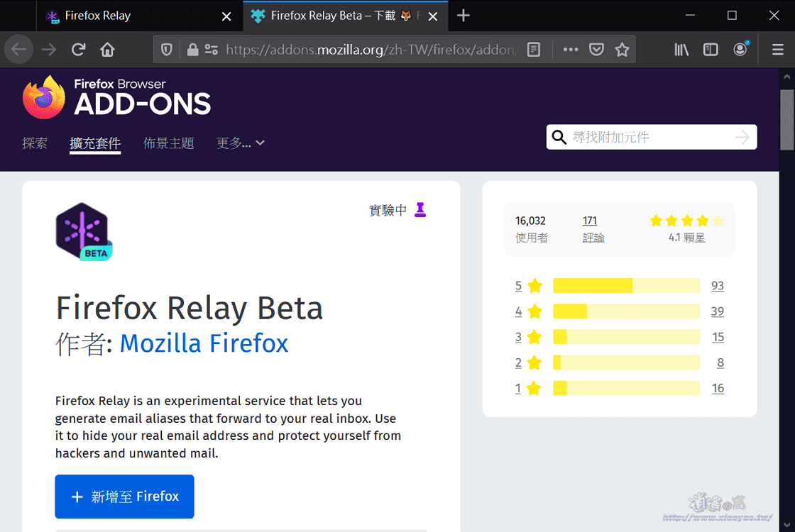
Task: Click the 16 one-star reviews count
Action: 718,389
